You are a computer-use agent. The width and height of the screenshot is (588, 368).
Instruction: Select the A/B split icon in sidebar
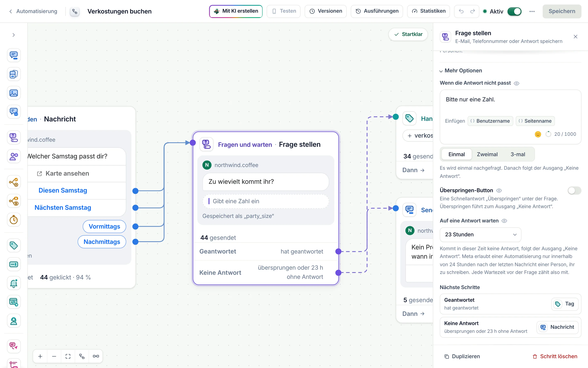(x=14, y=201)
